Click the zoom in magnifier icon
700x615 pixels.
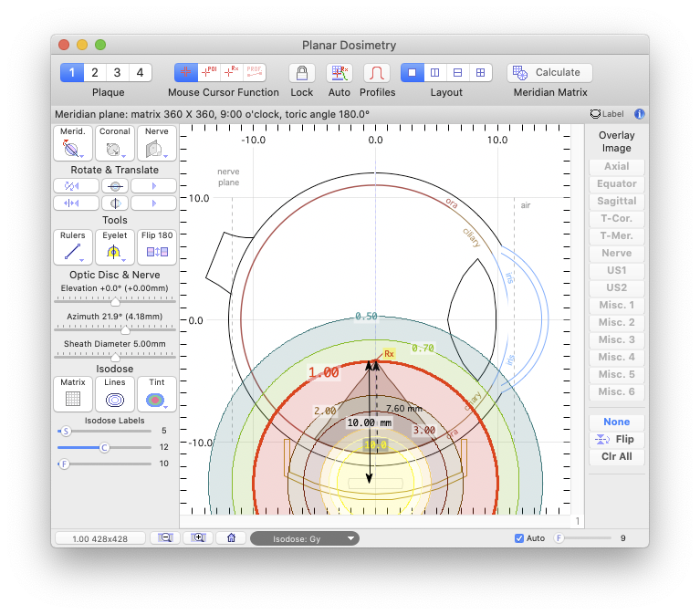198,538
